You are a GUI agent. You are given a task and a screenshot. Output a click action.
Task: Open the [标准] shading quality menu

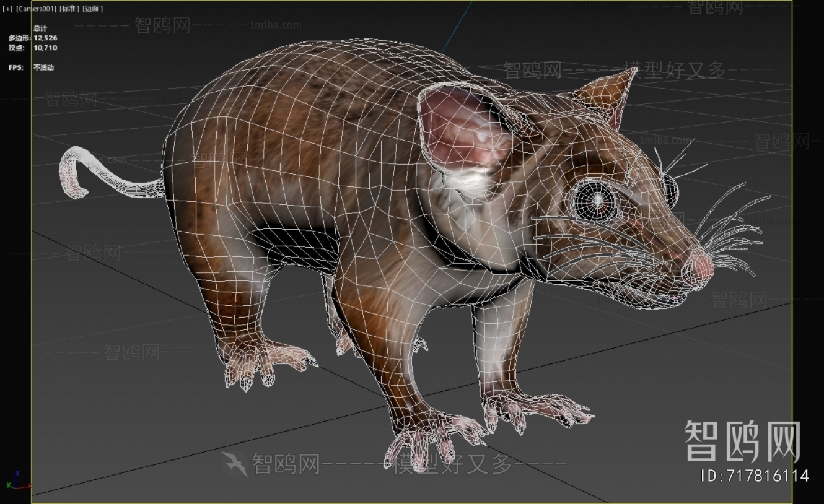click(x=69, y=9)
